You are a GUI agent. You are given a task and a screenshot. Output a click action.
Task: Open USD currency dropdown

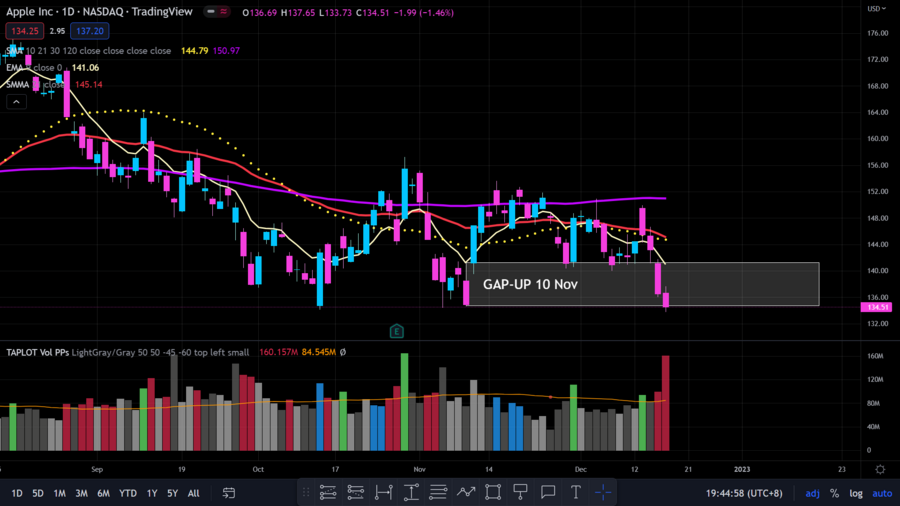876,9
